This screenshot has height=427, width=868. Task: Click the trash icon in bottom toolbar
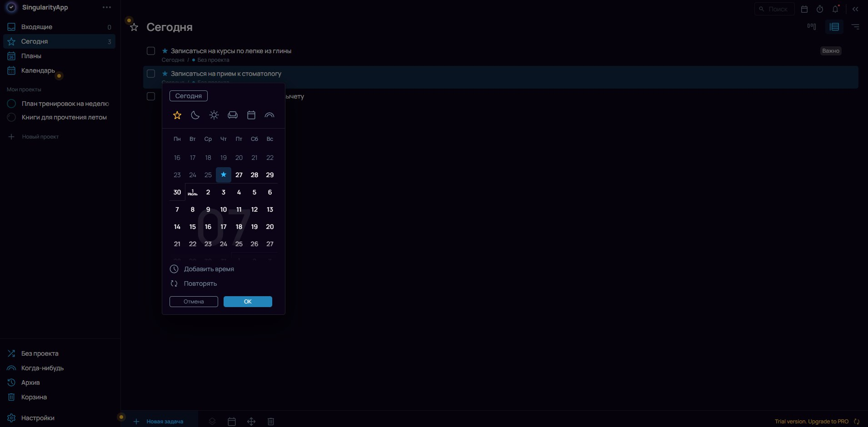[x=270, y=422]
